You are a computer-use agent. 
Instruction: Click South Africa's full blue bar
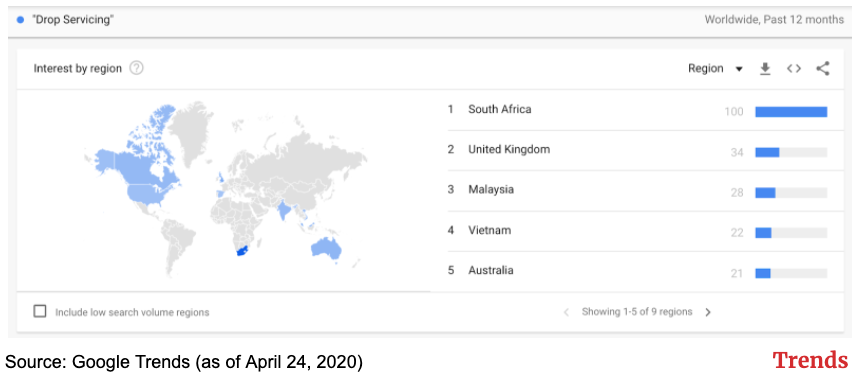click(x=791, y=112)
